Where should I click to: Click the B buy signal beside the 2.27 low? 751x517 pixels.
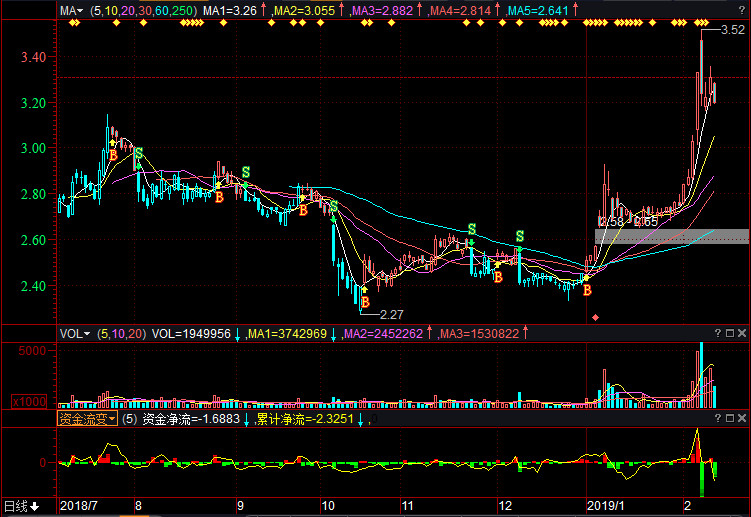(365, 301)
